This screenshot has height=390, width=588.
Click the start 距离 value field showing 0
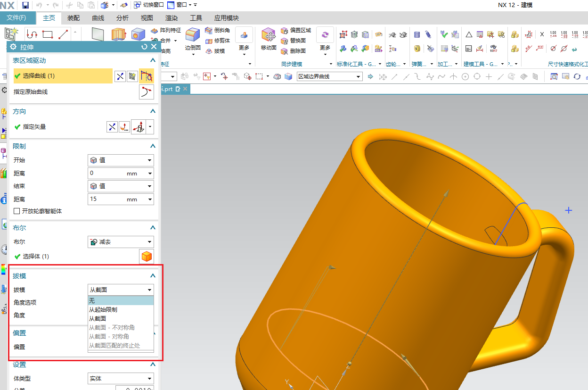121,173
